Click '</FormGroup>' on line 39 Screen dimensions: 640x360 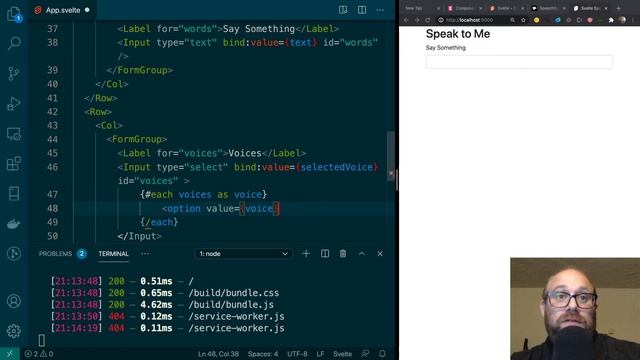coord(139,70)
